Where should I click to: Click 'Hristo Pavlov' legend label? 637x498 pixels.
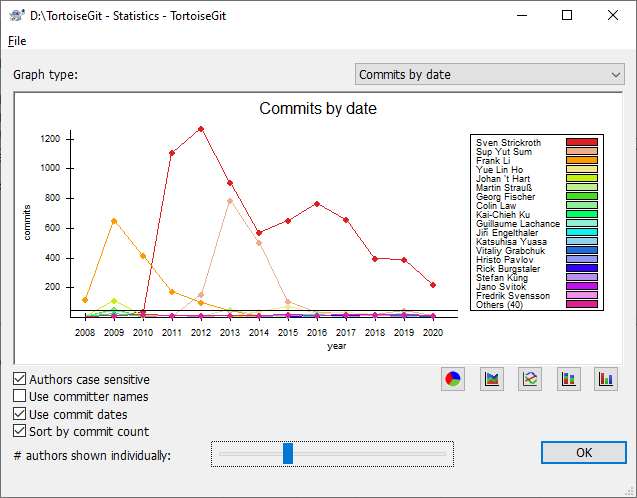click(x=505, y=260)
